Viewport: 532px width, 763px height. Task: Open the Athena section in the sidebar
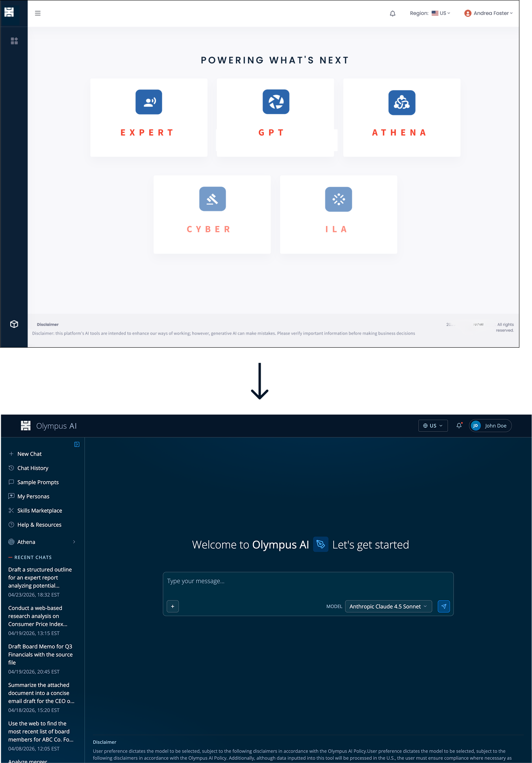tap(43, 542)
